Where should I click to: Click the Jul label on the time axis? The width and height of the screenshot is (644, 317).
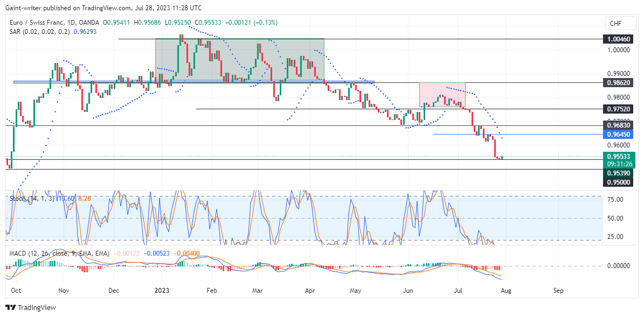tap(459, 290)
